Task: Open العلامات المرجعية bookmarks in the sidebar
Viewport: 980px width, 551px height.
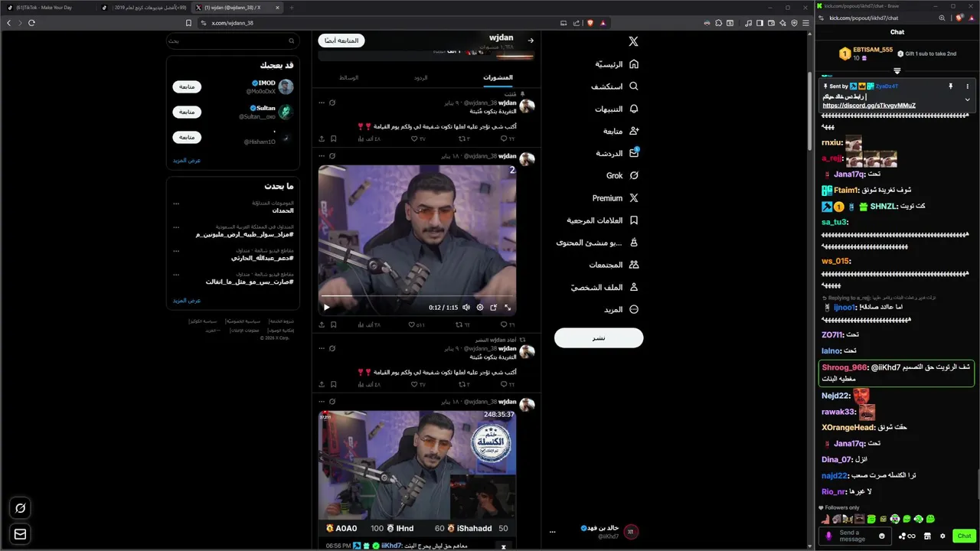Action: 603,220
